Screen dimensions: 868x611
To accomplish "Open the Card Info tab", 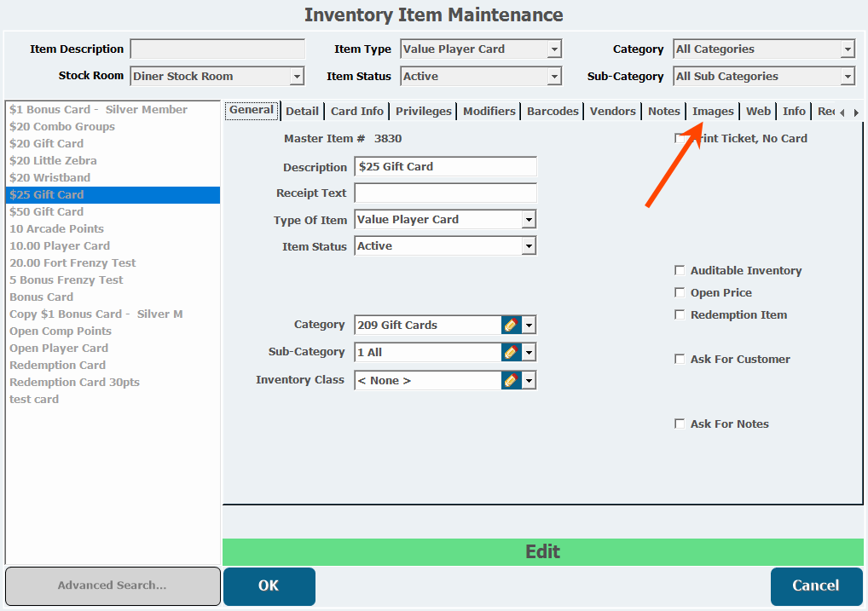I will pos(357,112).
